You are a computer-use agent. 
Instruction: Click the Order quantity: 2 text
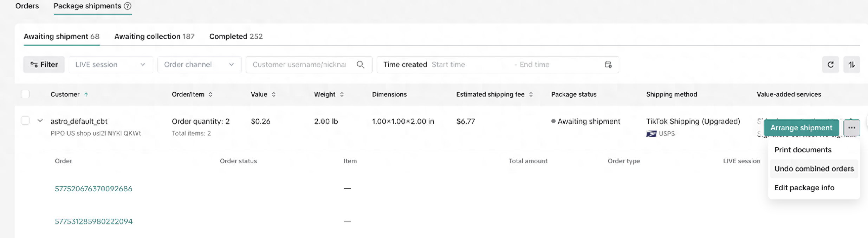tap(201, 121)
